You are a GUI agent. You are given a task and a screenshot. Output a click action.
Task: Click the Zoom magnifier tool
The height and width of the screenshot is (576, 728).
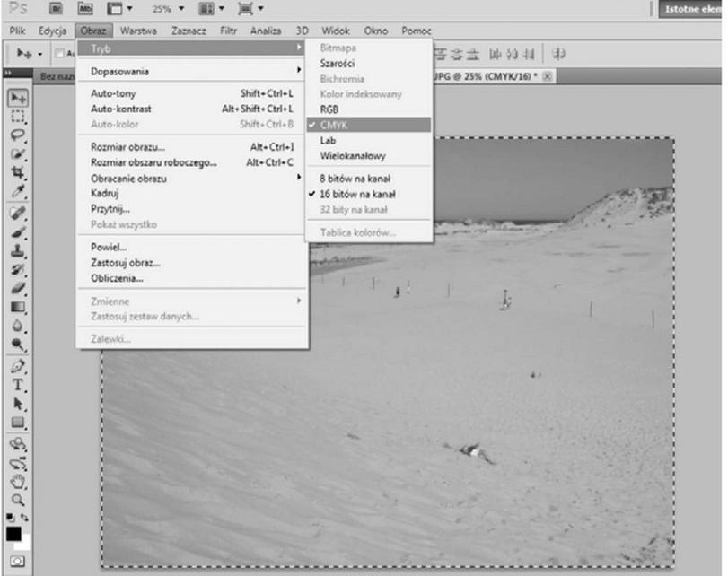(x=17, y=501)
